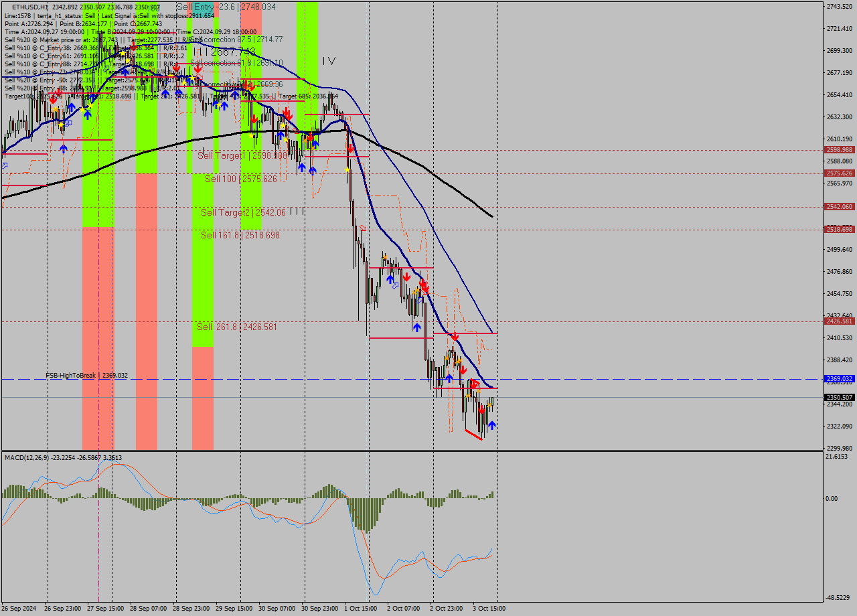Click the 28 Sep 07:00 time label

pos(147,609)
